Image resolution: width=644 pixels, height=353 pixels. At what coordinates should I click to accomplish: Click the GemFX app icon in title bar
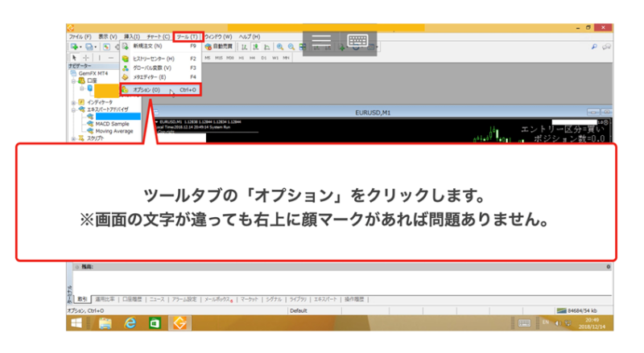[70, 28]
